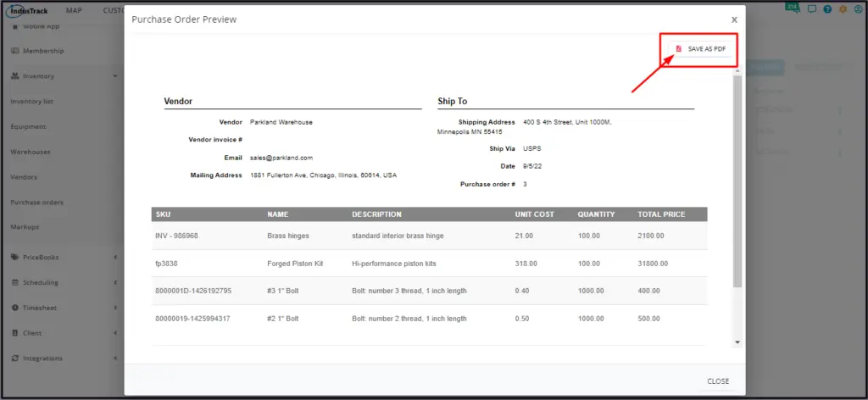Click the scrollbar down arrow in preview
The image size is (868, 400).
pyautogui.click(x=737, y=342)
